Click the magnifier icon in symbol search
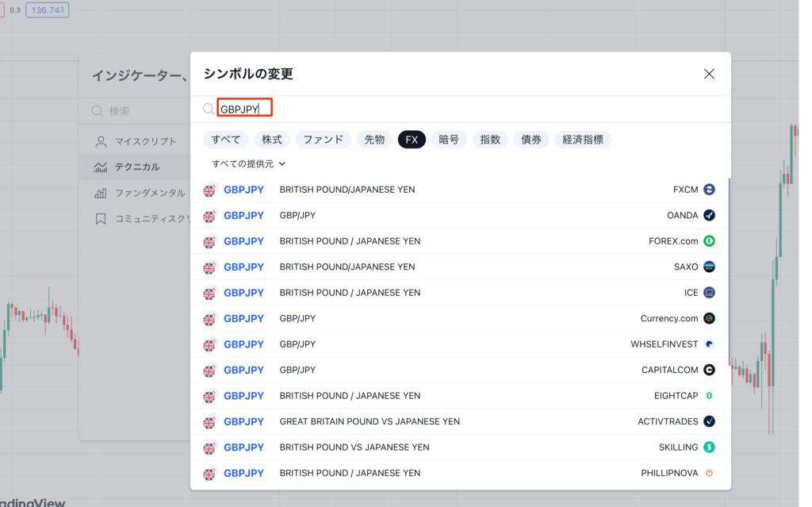812x507 pixels. 209,109
